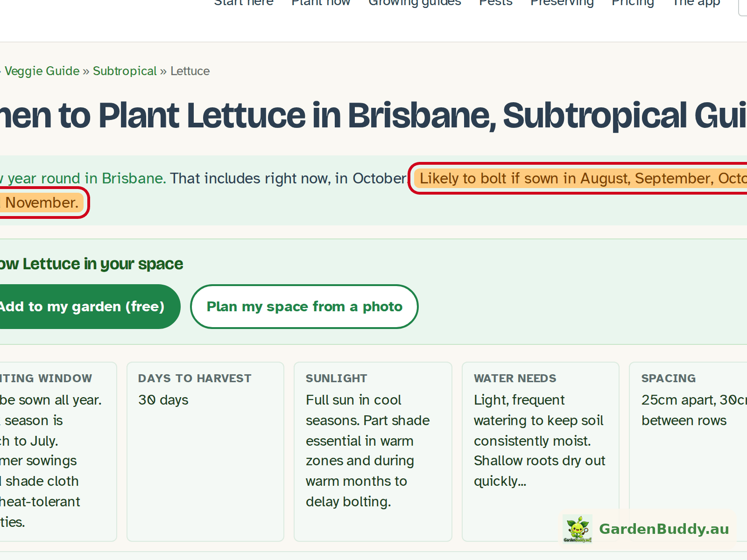
Task: Select the Days to Harvest card
Action: point(205,452)
